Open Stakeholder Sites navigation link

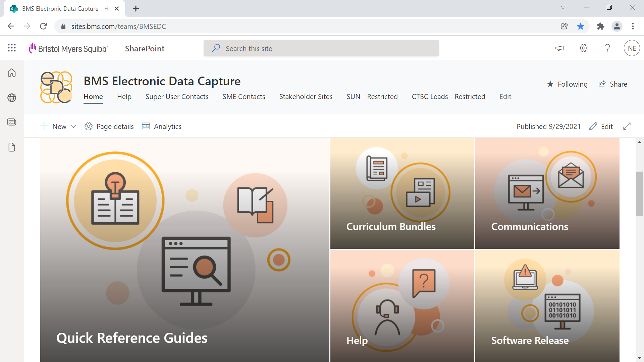(306, 97)
